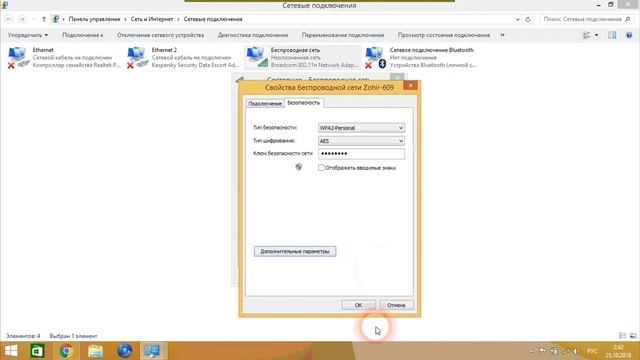Click the speaker volume tray icon
The width and height of the screenshot is (640, 360).
coord(576,351)
